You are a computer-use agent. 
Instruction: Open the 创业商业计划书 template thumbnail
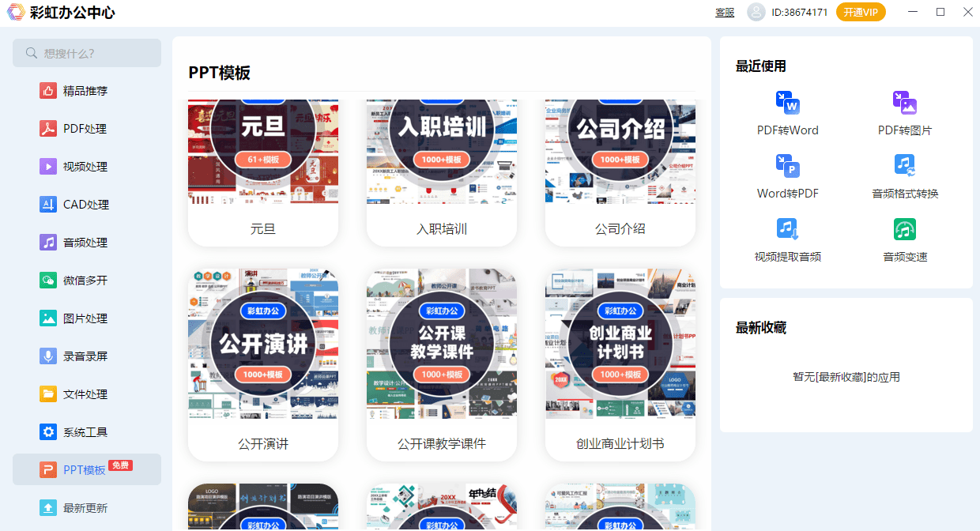pyautogui.click(x=620, y=343)
